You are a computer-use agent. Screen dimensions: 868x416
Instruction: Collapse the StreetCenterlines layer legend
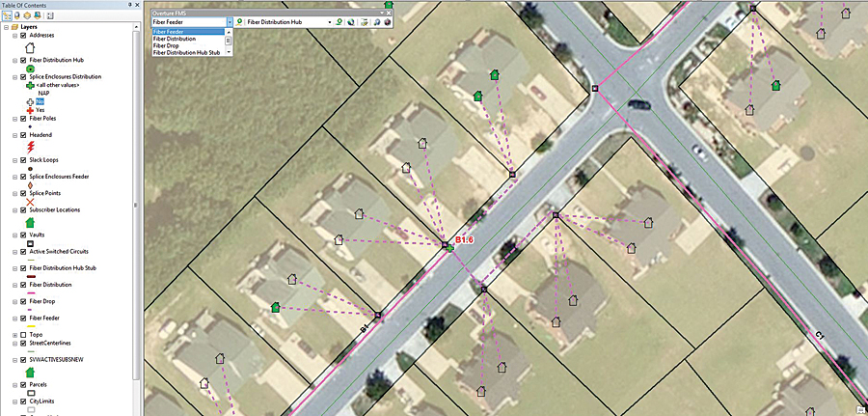14,343
